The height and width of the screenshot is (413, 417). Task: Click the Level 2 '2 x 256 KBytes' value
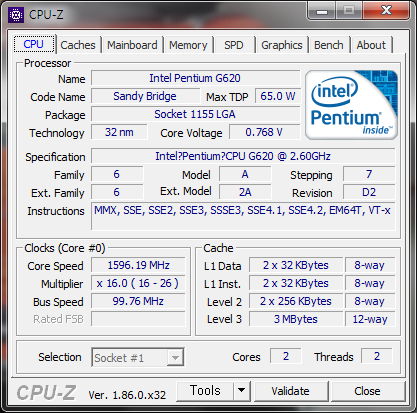coord(296,301)
